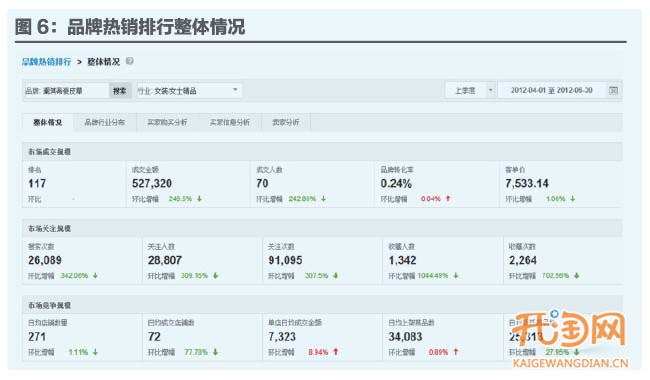
Task: Click the green down arrow beside 1044.49%
Action: click(456, 276)
